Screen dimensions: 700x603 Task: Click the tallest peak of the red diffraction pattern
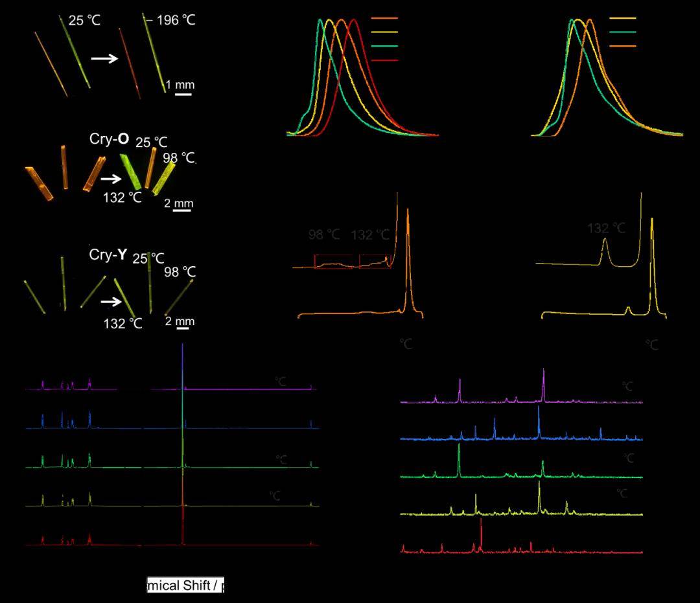pos(481,534)
